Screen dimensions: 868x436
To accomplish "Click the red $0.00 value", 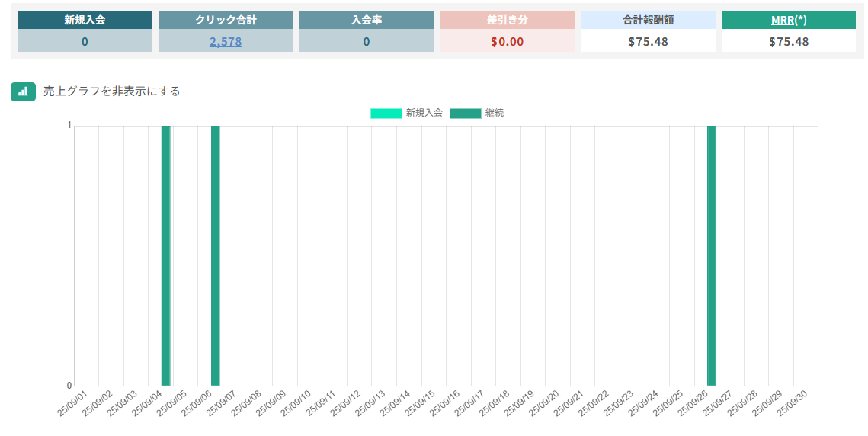I will pyautogui.click(x=507, y=42).
